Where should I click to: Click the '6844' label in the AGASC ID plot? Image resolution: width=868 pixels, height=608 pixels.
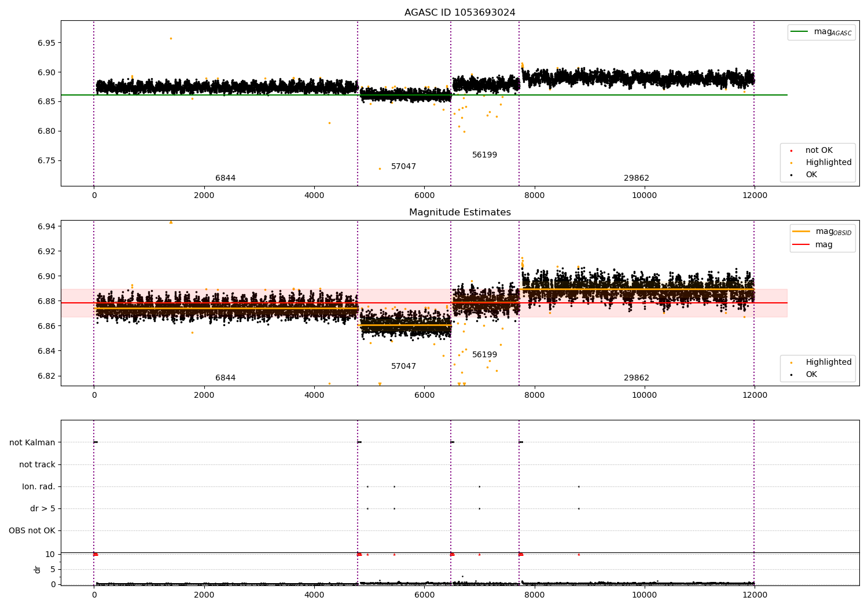(225, 178)
